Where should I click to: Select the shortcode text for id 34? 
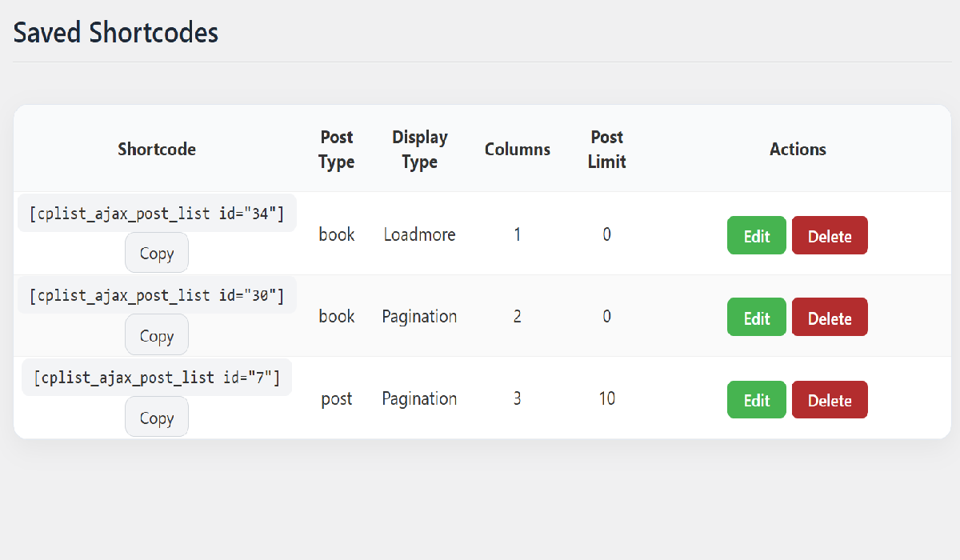coord(156,213)
